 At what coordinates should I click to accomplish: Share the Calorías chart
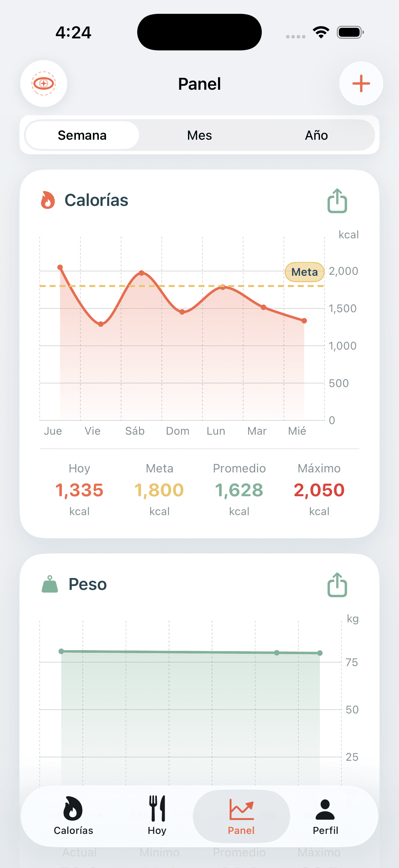(x=337, y=201)
